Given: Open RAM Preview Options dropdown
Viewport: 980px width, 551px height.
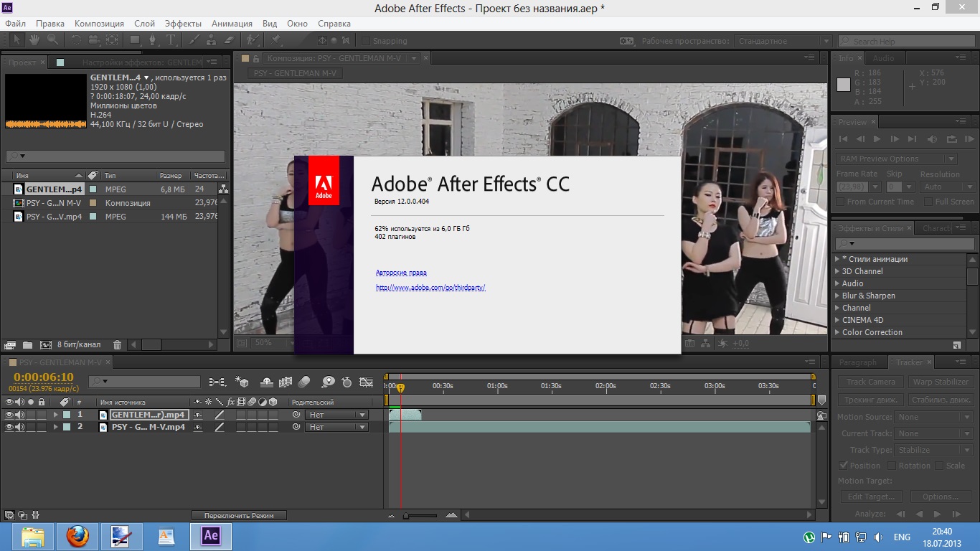Looking at the screenshot, I should tap(897, 159).
